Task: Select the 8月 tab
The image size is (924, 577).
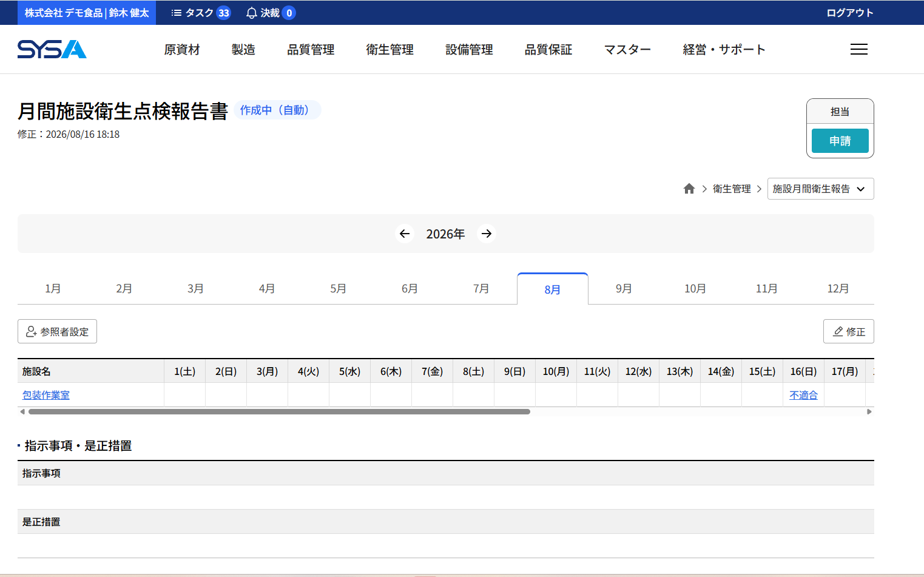Action: [x=553, y=289]
